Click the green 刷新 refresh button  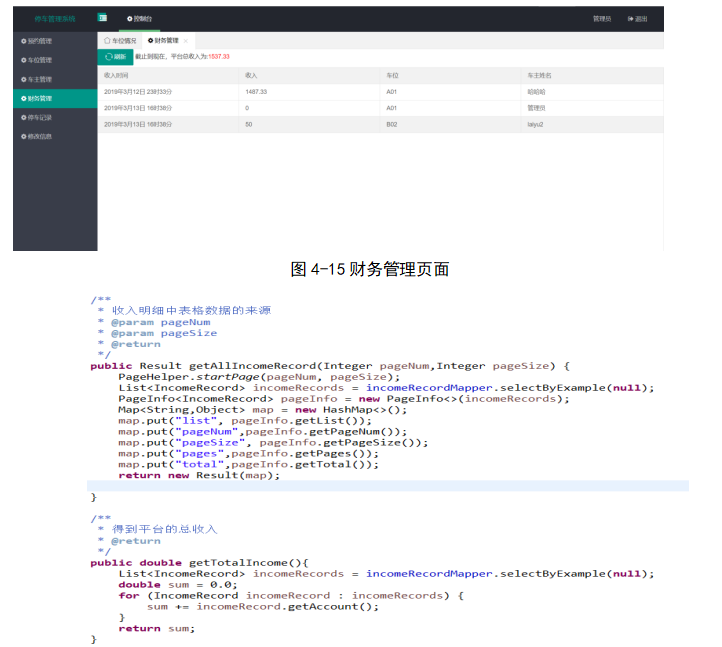[x=116, y=57]
